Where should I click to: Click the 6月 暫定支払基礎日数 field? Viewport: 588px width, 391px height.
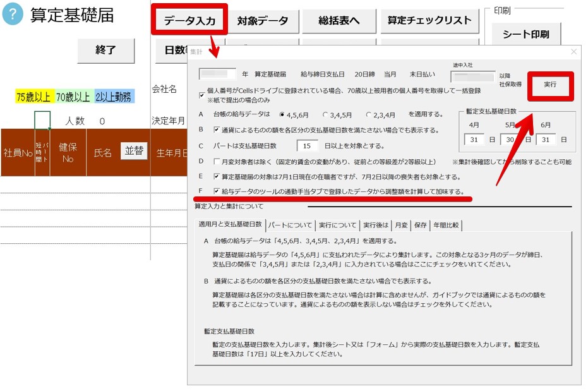pyautogui.click(x=546, y=140)
